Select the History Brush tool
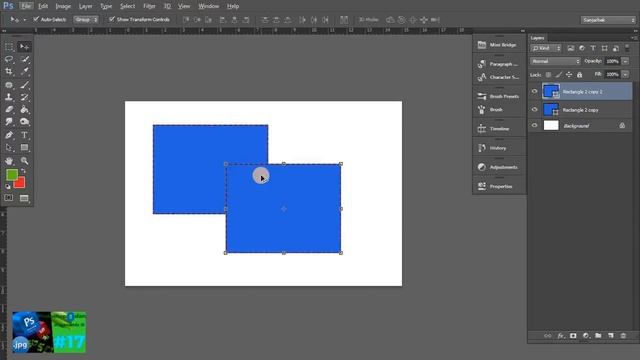 [x=24, y=97]
